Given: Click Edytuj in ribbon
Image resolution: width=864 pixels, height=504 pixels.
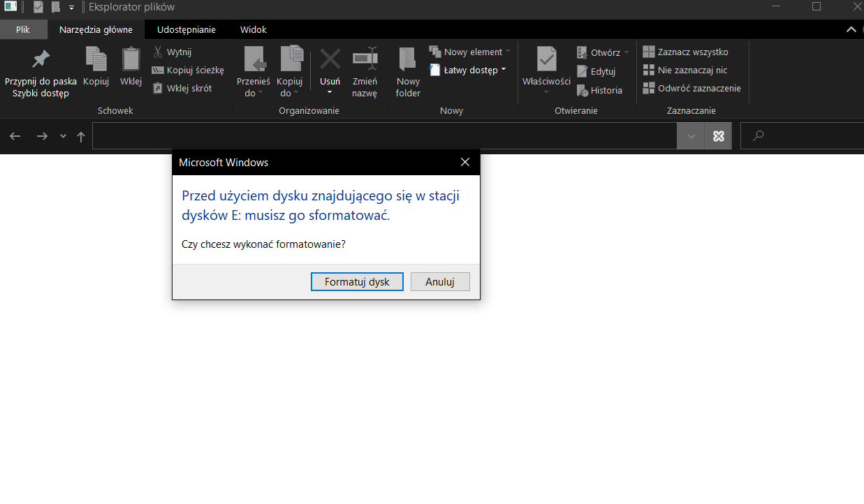Looking at the screenshot, I should [596, 71].
